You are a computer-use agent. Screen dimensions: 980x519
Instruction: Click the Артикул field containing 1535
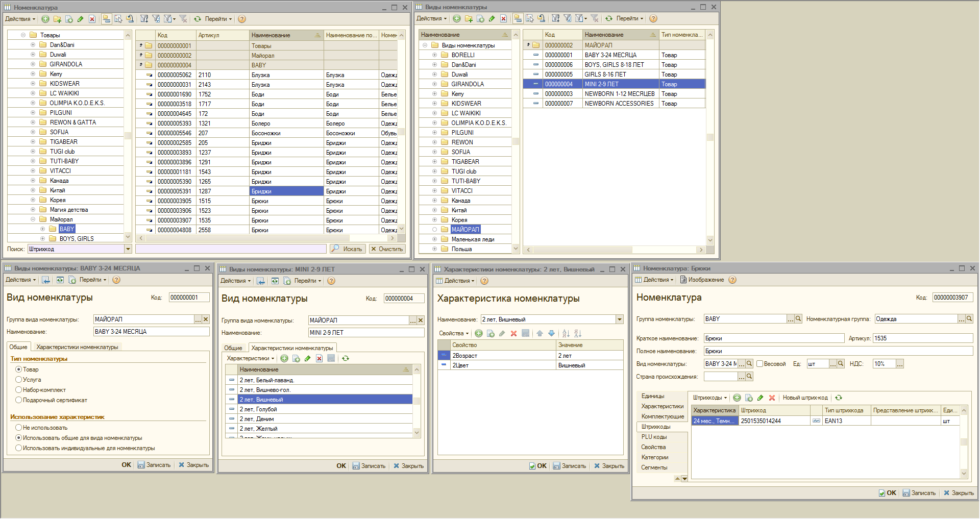click(x=922, y=338)
